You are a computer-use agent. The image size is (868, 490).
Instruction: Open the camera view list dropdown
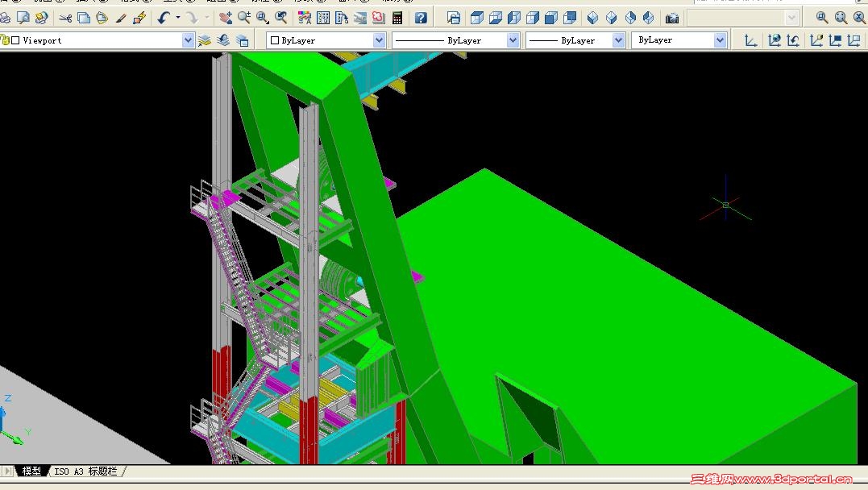[792, 19]
